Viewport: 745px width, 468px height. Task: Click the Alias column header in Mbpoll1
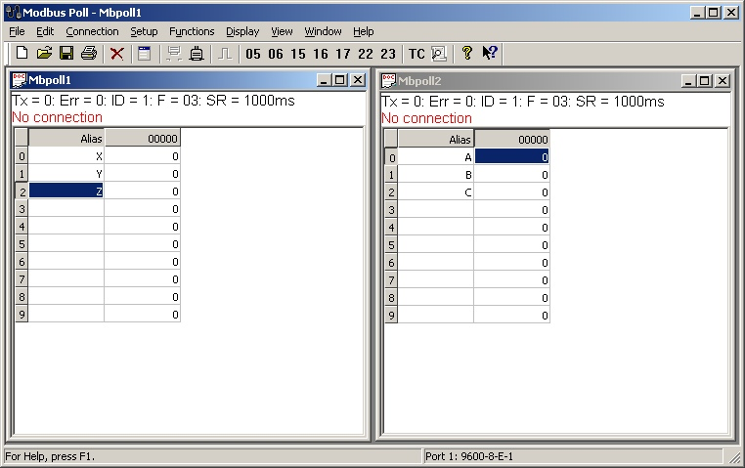click(x=66, y=138)
